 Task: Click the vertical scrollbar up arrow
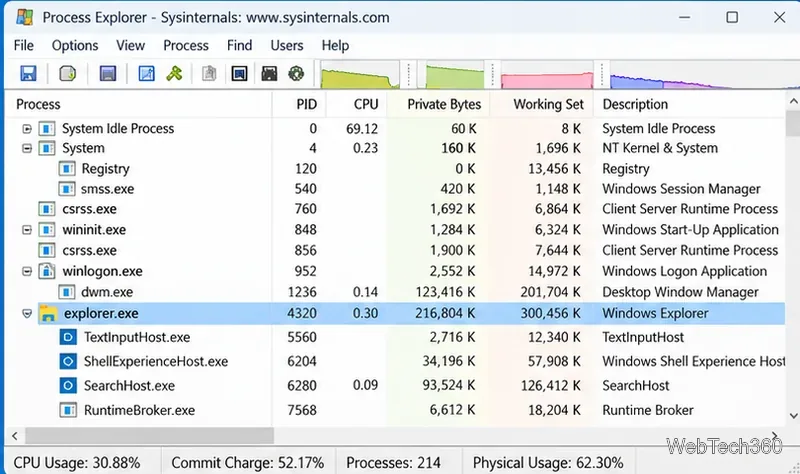pos(793,102)
